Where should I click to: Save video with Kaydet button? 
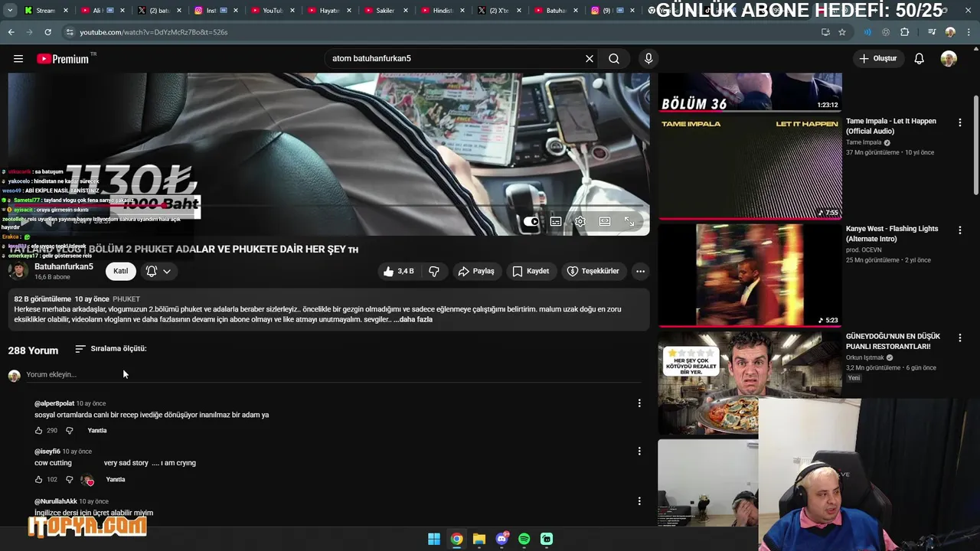point(531,271)
